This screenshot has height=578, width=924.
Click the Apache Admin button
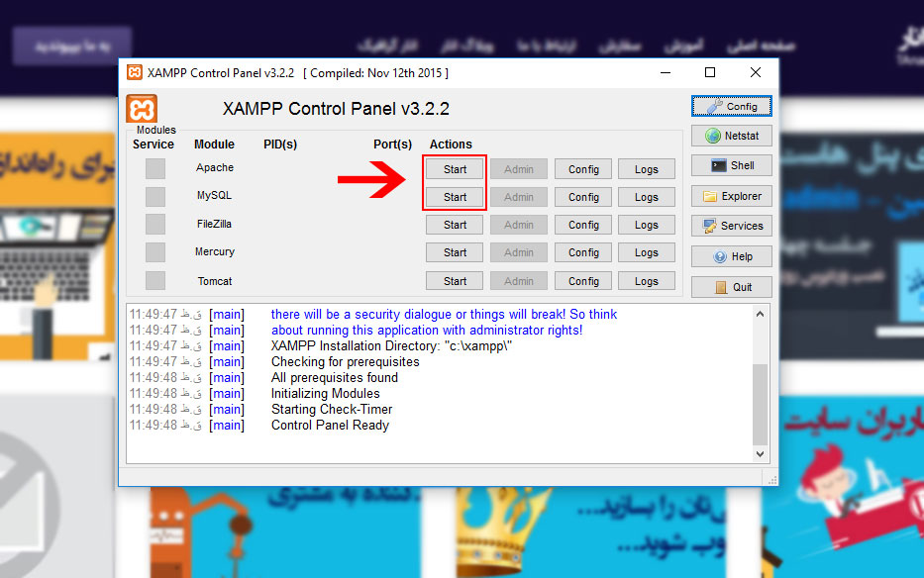point(519,169)
